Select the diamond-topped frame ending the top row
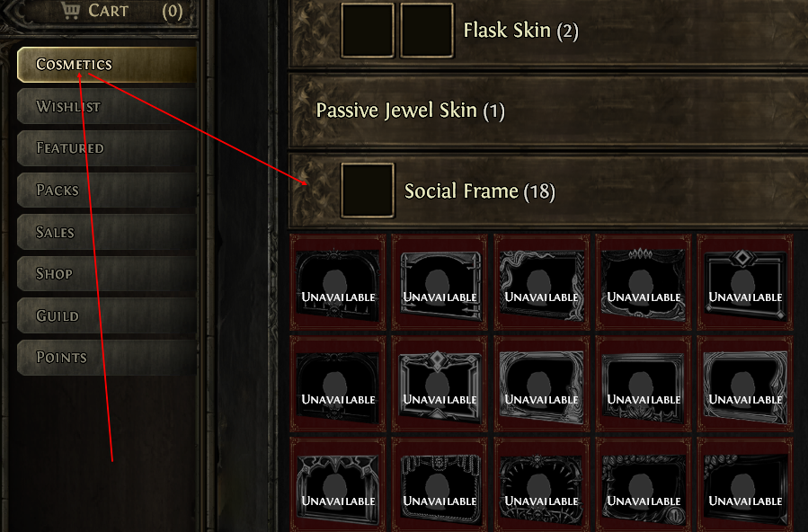 (745, 282)
